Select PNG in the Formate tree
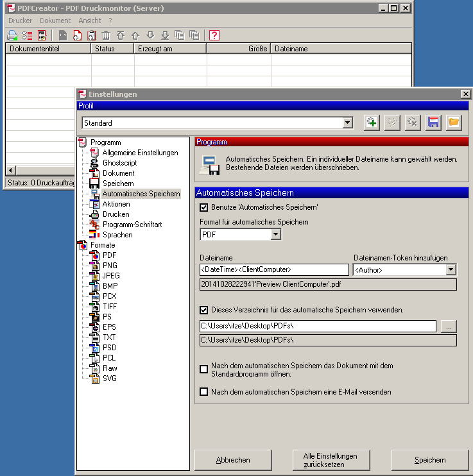The height and width of the screenshot is (476, 473). point(110,266)
